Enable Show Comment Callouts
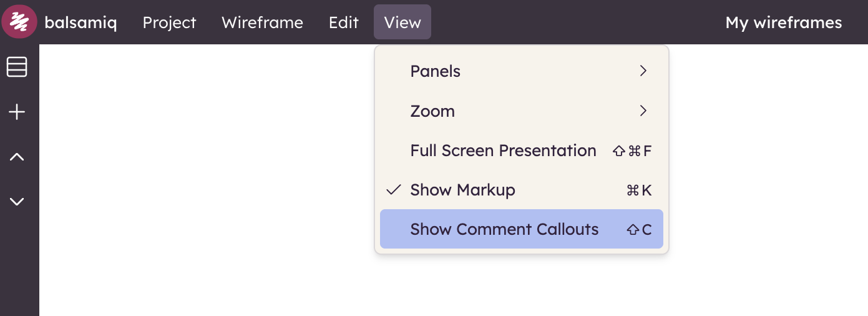868x316 pixels. click(504, 229)
